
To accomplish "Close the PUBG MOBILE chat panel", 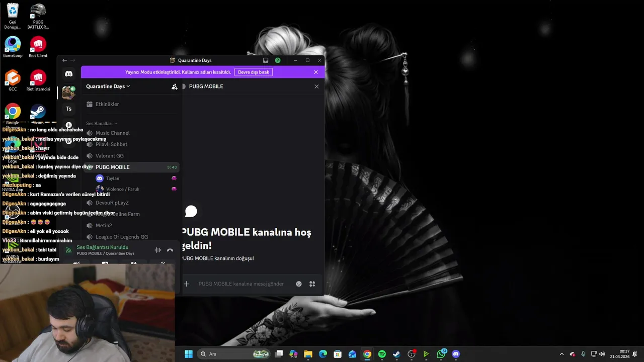I will tap(316, 86).
